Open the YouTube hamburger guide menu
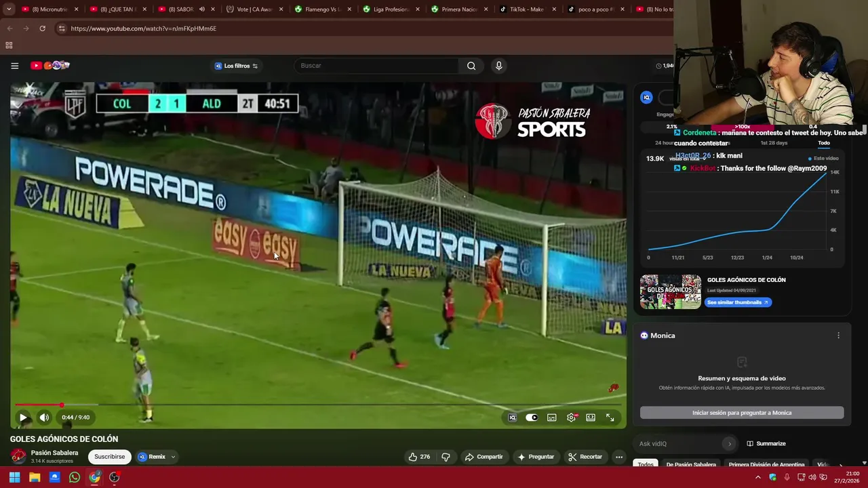The image size is (868, 488). [14, 66]
